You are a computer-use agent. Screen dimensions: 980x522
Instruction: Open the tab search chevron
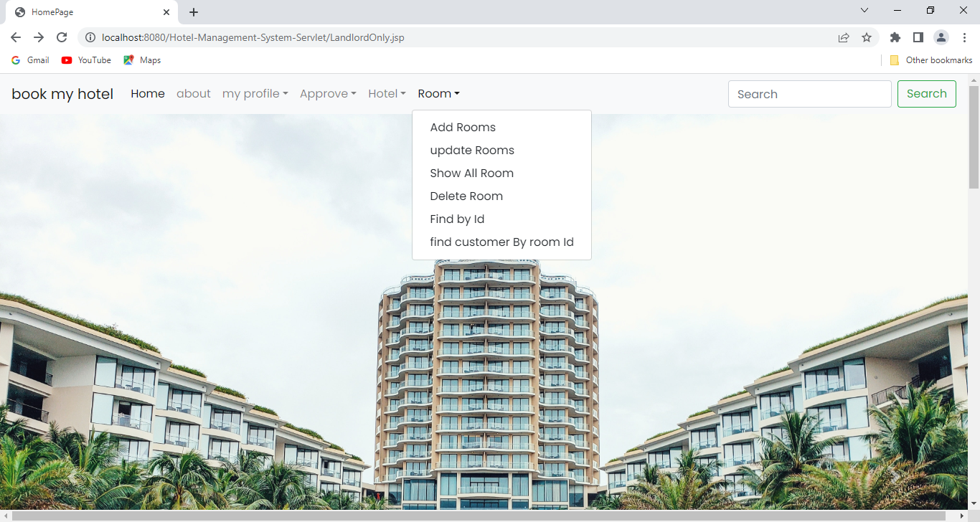pos(864,10)
